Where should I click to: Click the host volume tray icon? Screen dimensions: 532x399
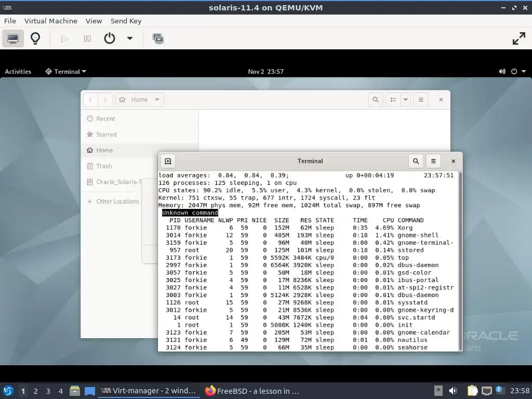(453, 391)
